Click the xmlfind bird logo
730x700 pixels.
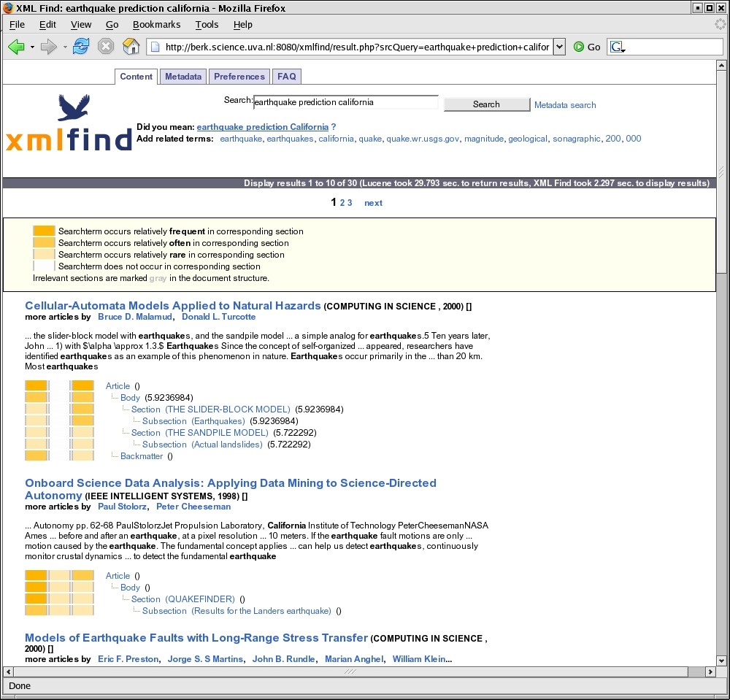tap(74, 107)
